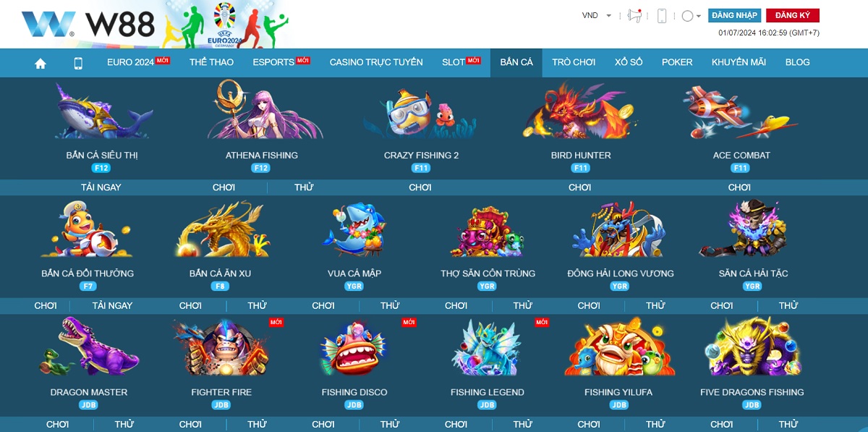Open the home icon in navigation bar
Screen dimensions: 868x432
point(41,63)
